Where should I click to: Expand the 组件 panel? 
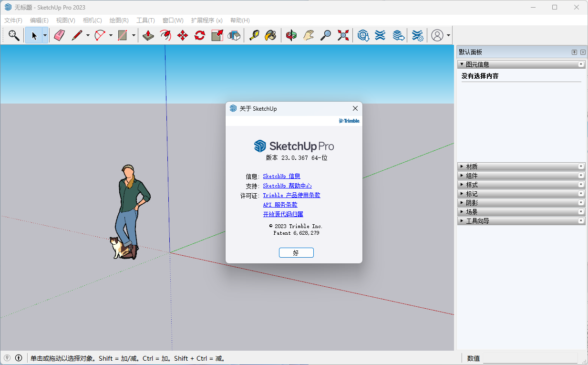click(462, 176)
